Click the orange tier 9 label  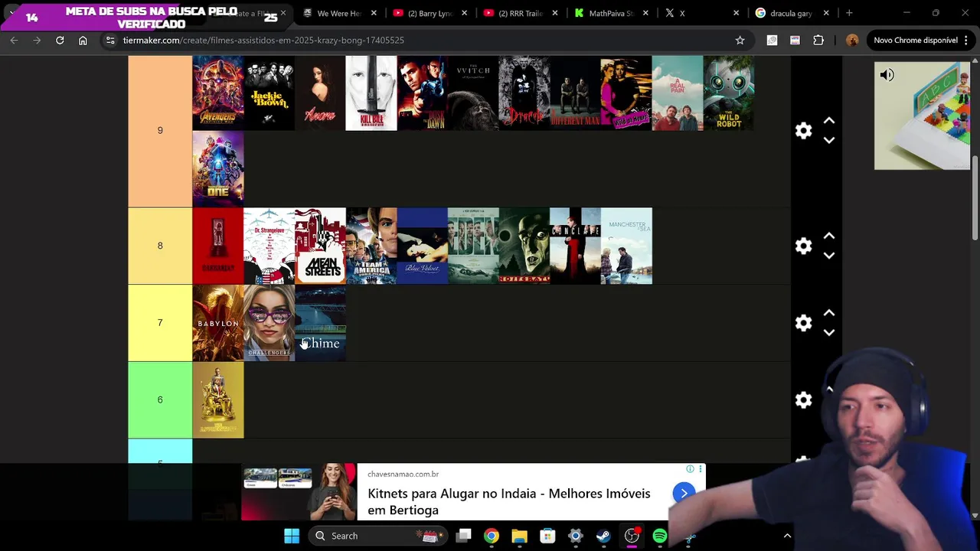pos(160,131)
